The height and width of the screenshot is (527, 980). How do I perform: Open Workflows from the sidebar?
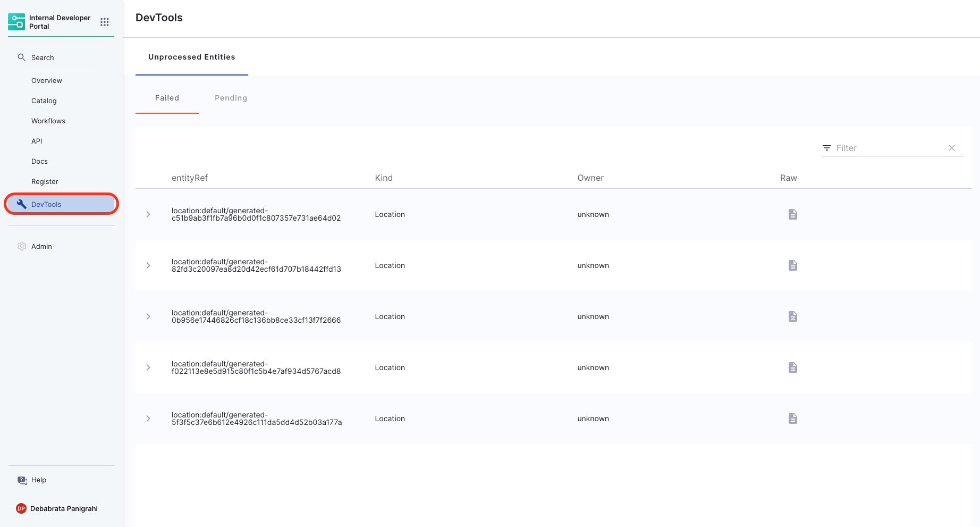click(48, 121)
